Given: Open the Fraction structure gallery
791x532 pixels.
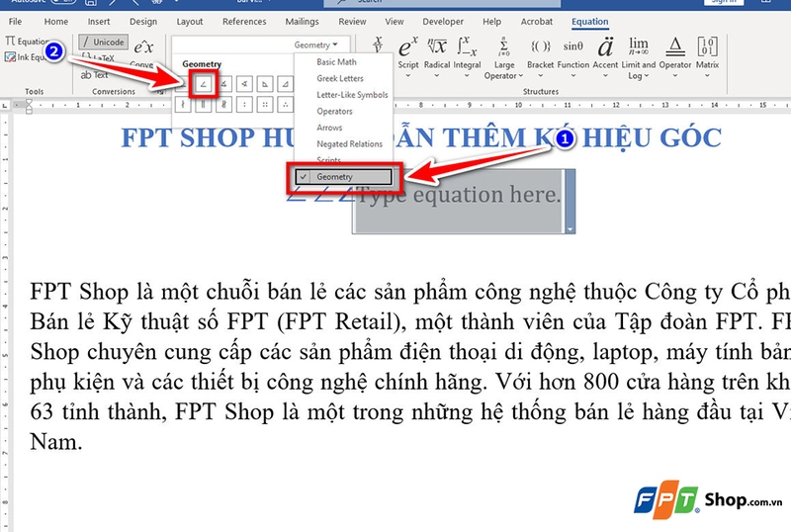Looking at the screenshot, I should [378, 45].
